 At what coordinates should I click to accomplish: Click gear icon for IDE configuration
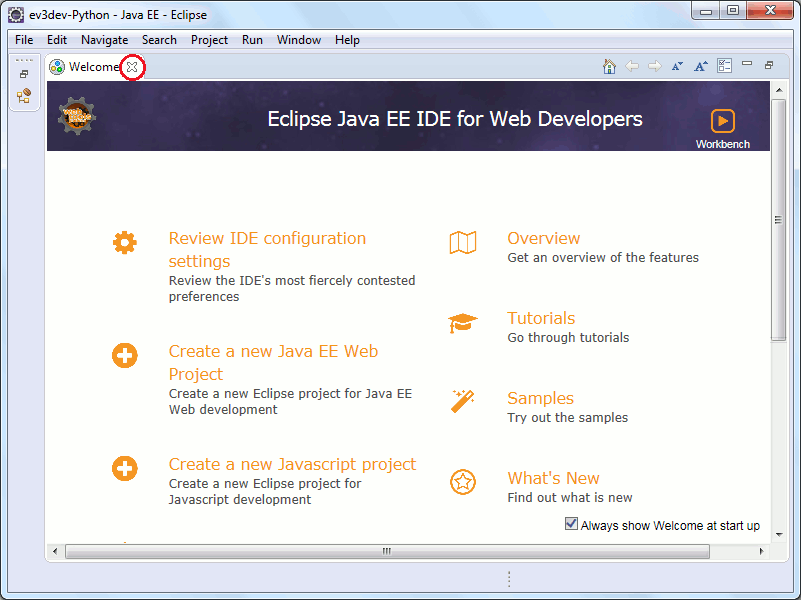coord(125,243)
